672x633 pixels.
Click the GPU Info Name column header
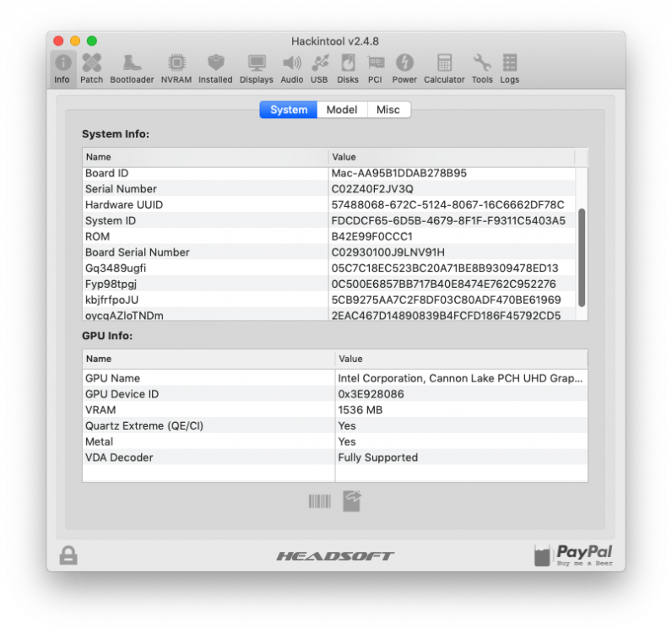pos(209,360)
